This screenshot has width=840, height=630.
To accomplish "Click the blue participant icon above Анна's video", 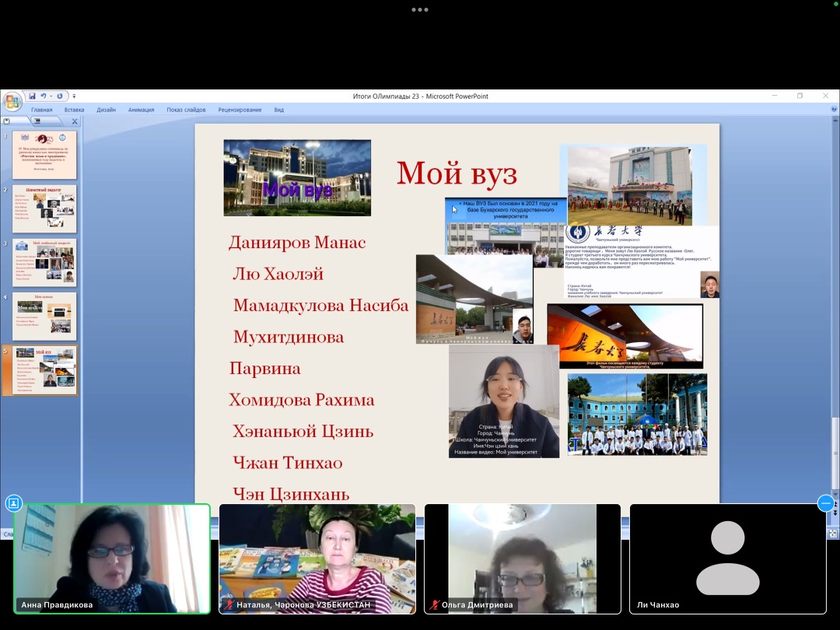I will click(x=13, y=503).
